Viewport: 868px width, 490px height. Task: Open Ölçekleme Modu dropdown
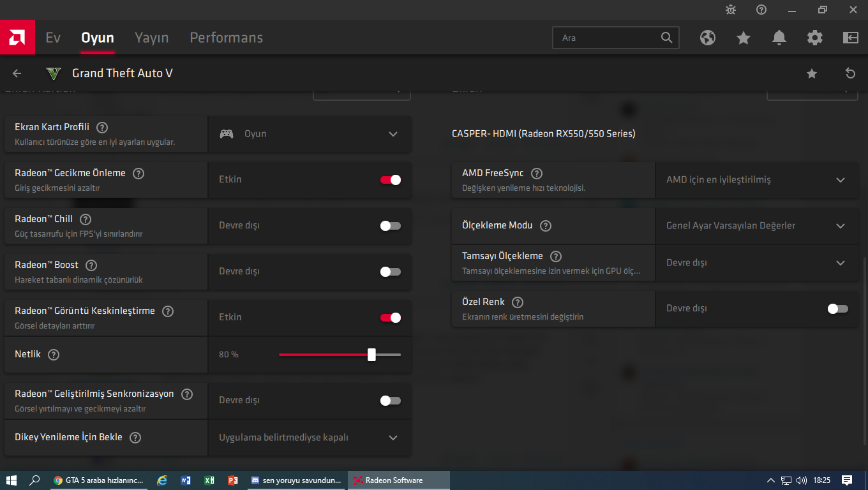point(757,226)
